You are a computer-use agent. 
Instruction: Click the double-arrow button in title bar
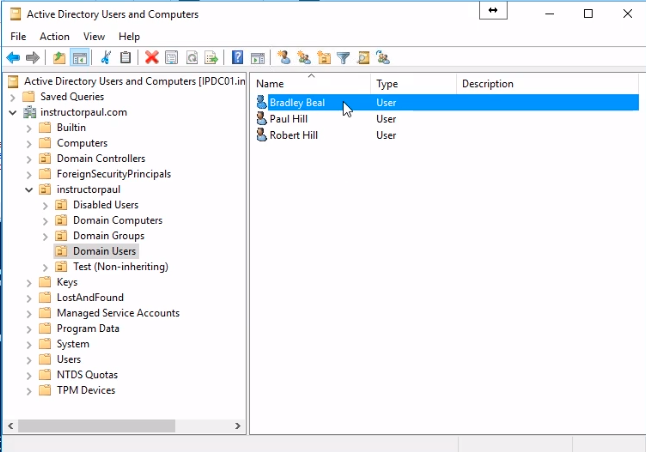[x=493, y=10]
